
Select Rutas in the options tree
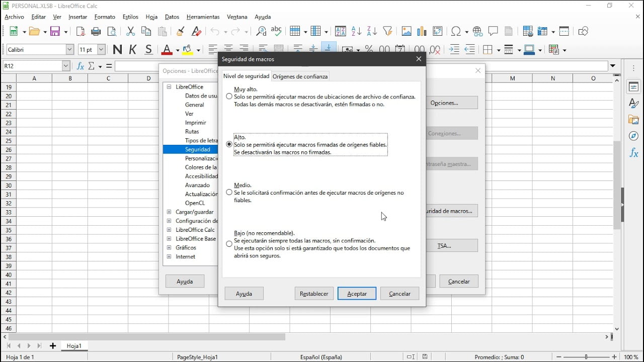(x=192, y=131)
